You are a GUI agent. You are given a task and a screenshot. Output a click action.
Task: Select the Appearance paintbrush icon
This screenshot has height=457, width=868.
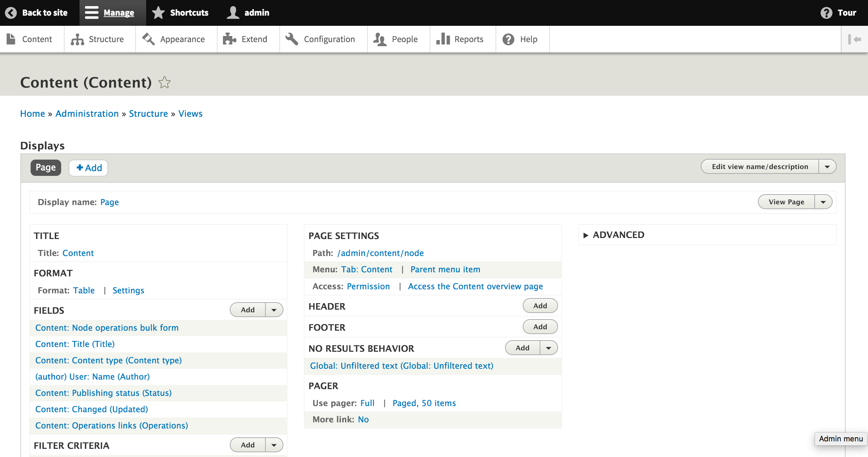click(x=148, y=39)
